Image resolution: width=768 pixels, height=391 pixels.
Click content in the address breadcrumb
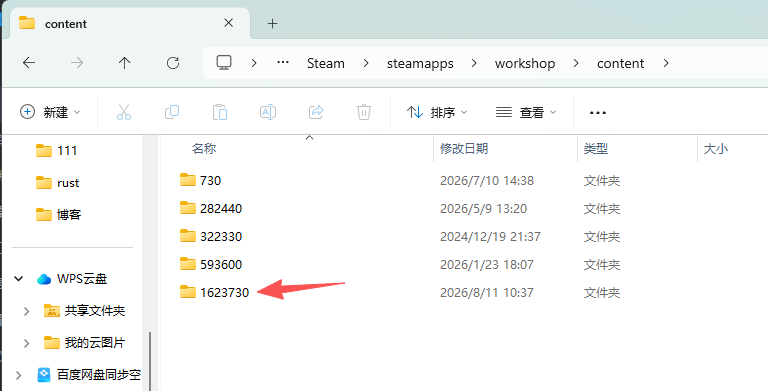click(621, 63)
